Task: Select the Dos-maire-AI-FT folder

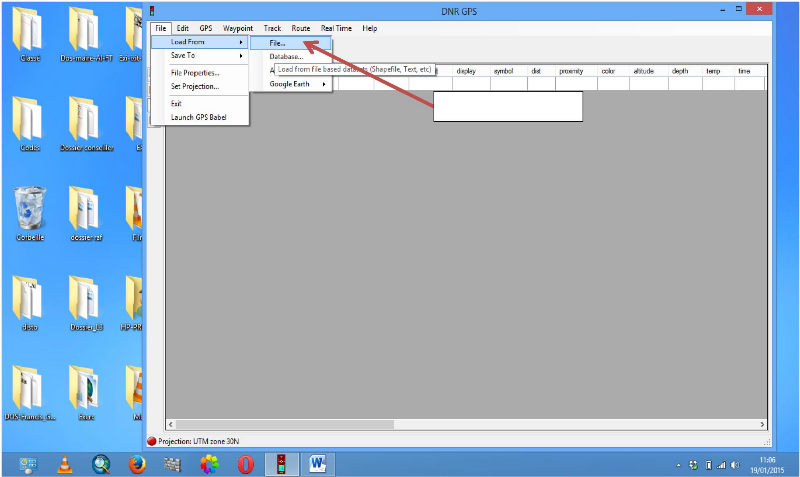Action: 87,35
